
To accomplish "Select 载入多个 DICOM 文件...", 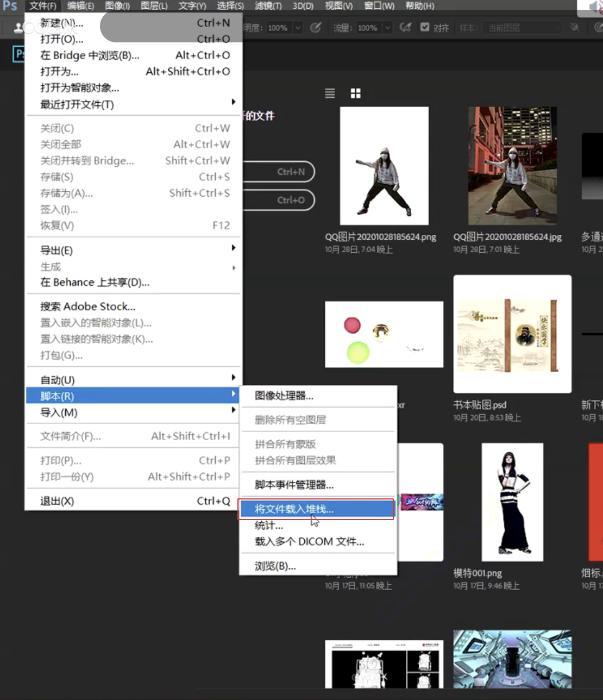I will pyautogui.click(x=318, y=542).
